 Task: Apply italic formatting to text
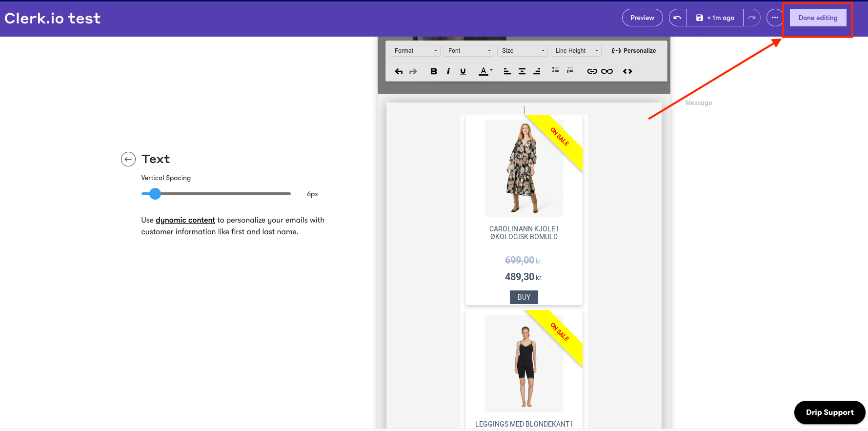[448, 71]
